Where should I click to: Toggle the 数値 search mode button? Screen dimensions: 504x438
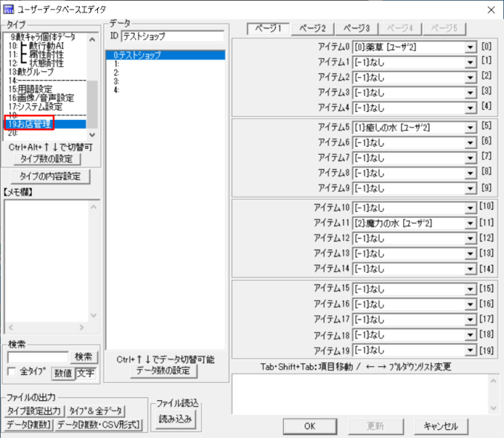click(62, 373)
